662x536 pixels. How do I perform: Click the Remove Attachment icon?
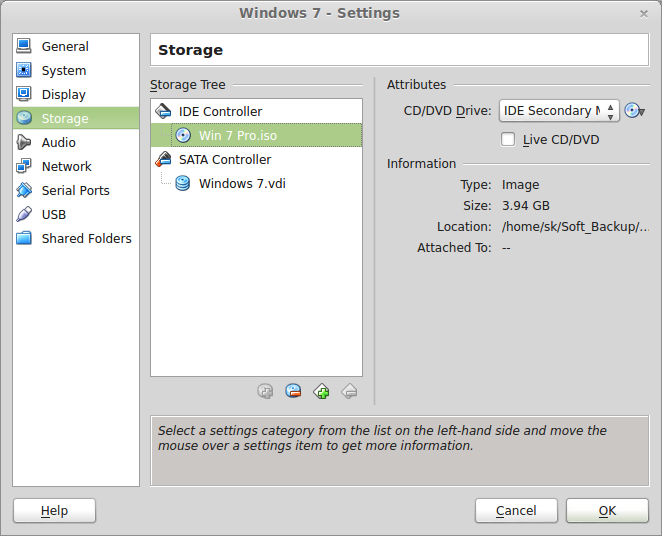pos(293,391)
